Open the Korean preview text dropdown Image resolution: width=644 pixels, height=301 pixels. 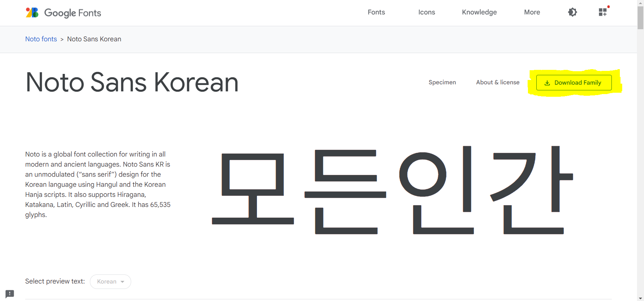point(110,282)
